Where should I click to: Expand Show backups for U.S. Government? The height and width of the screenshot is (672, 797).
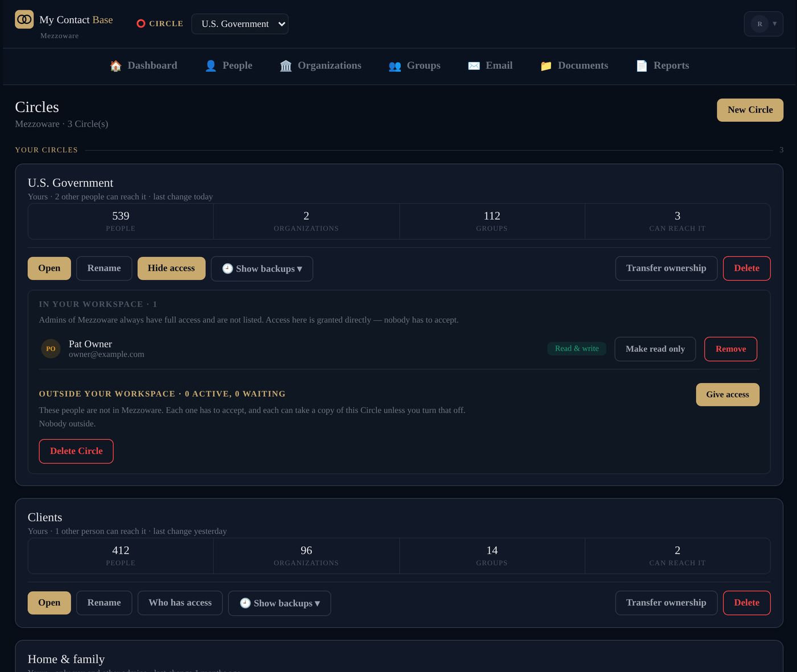click(x=262, y=269)
